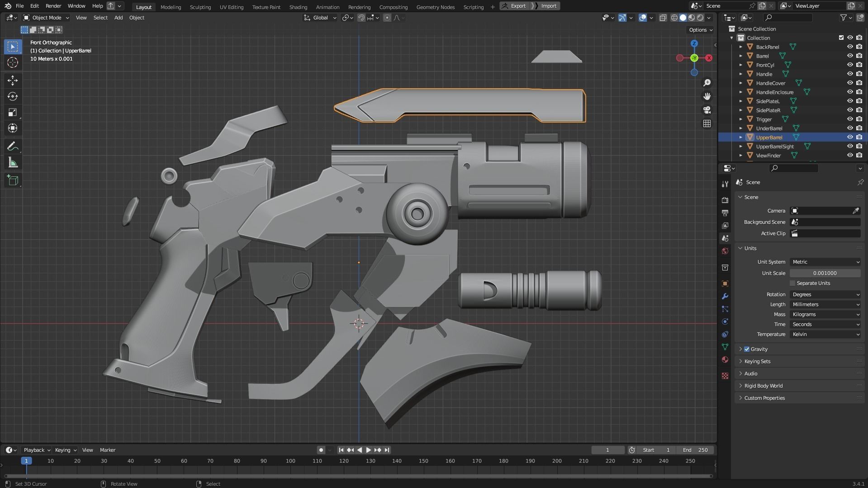Screen dimensions: 868x488
Task: Open the World properties tab
Action: (725, 251)
